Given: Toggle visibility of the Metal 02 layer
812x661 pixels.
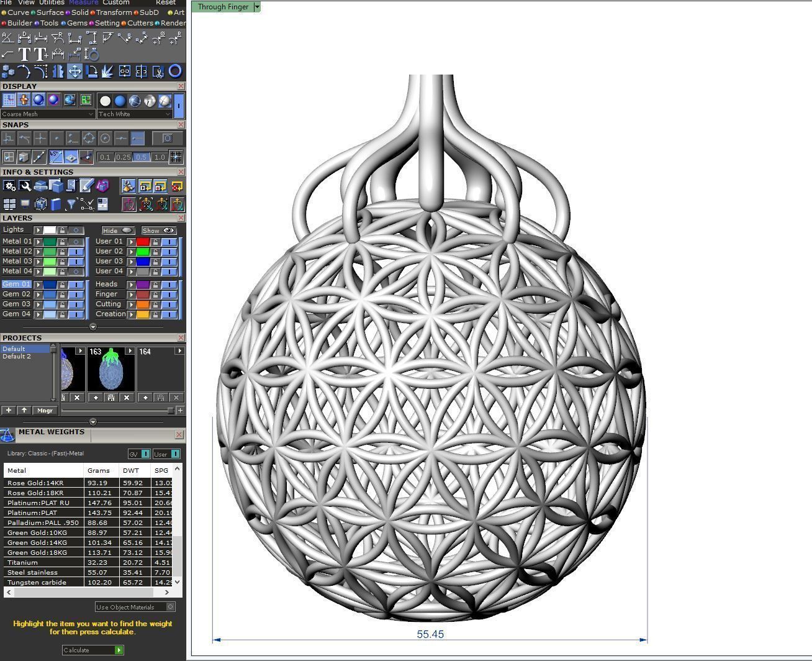Looking at the screenshot, I should point(76,252).
